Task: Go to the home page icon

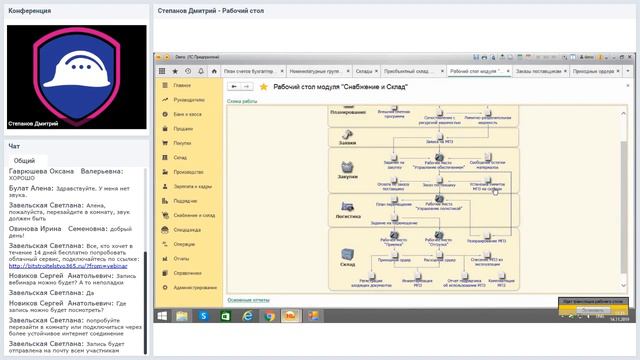Action: [x=214, y=71]
